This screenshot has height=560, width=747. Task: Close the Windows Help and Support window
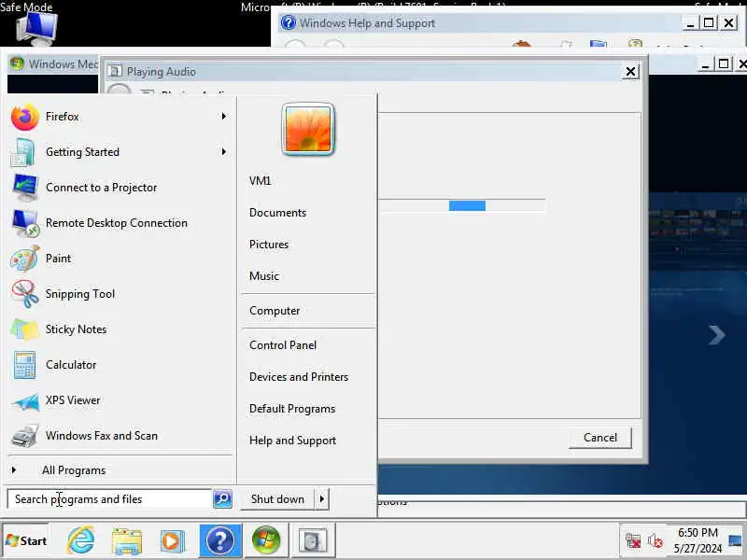[x=729, y=22]
